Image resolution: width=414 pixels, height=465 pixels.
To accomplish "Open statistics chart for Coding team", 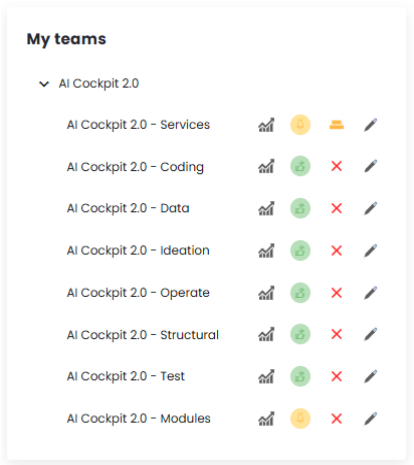I will tap(266, 166).
